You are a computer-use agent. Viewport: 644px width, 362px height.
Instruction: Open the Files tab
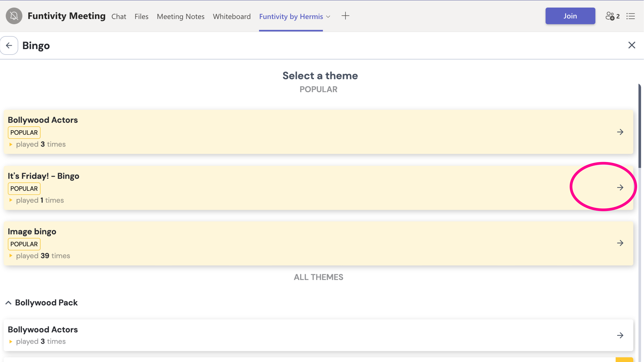click(x=141, y=17)
